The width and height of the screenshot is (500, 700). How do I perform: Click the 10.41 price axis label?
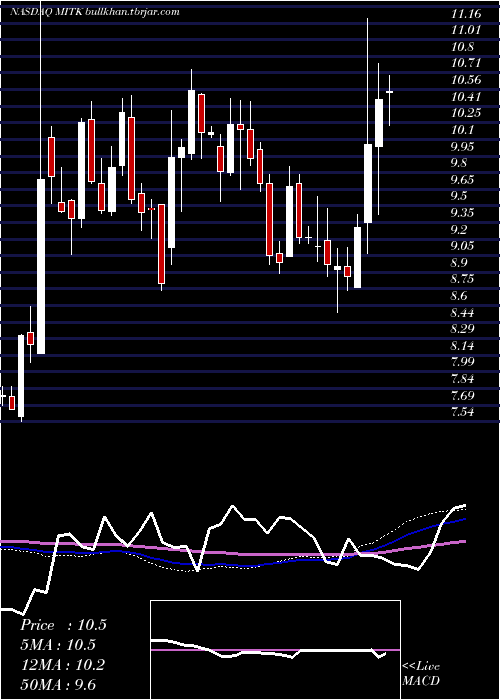point(466,97)
